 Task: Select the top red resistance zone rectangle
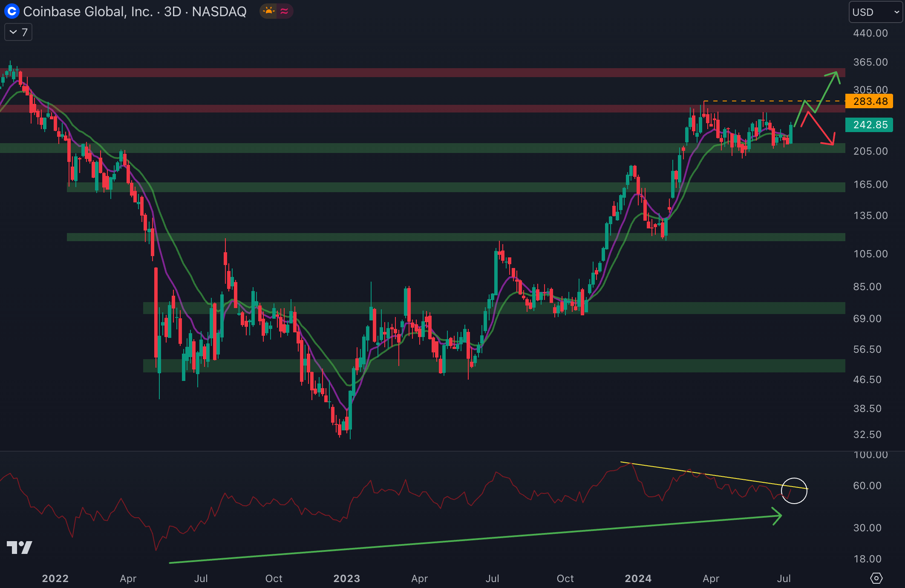426,72
